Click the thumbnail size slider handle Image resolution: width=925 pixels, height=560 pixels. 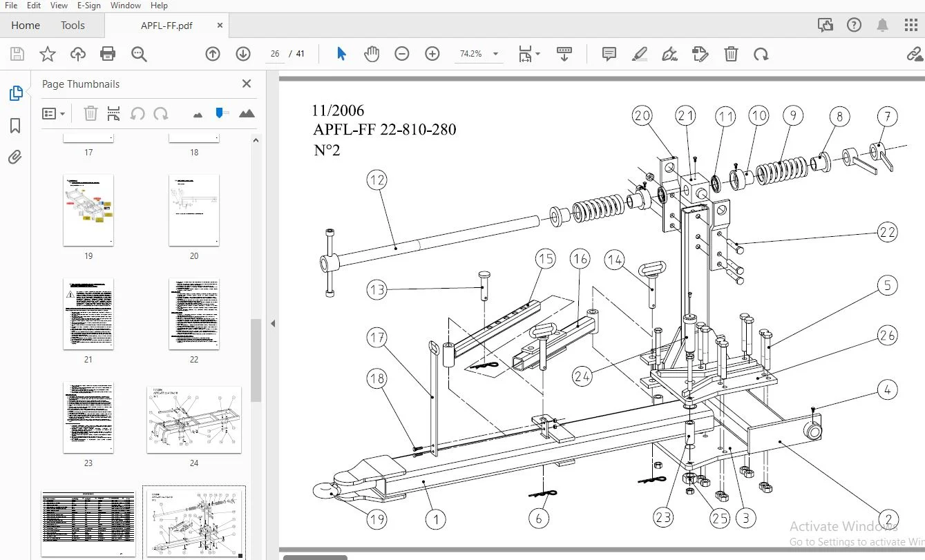[221, 112]
